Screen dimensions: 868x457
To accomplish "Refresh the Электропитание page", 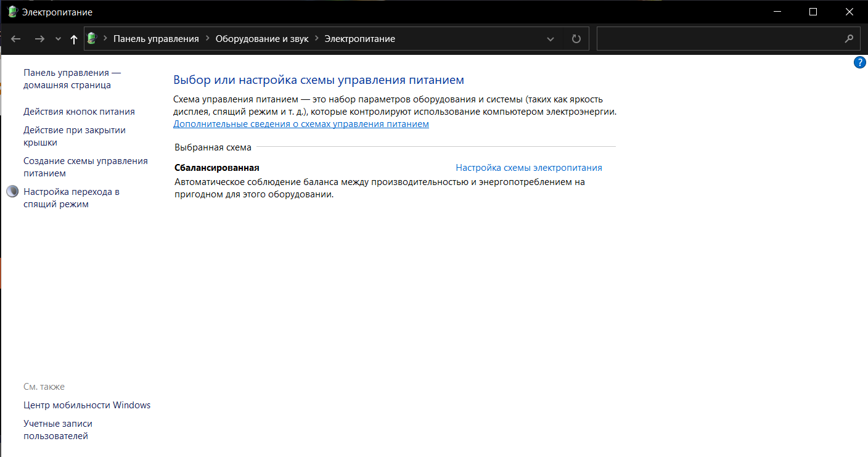I will pyautogui.click(x=576, y=39).
